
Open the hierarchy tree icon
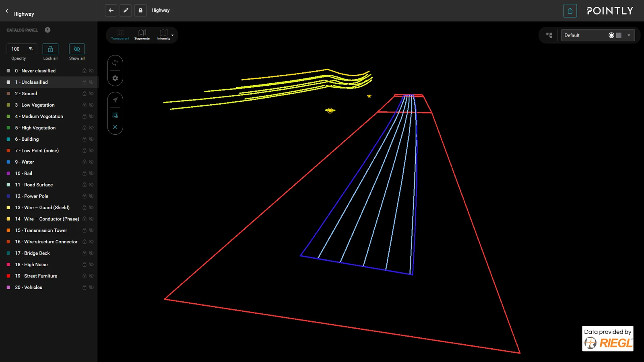[549, 35]
